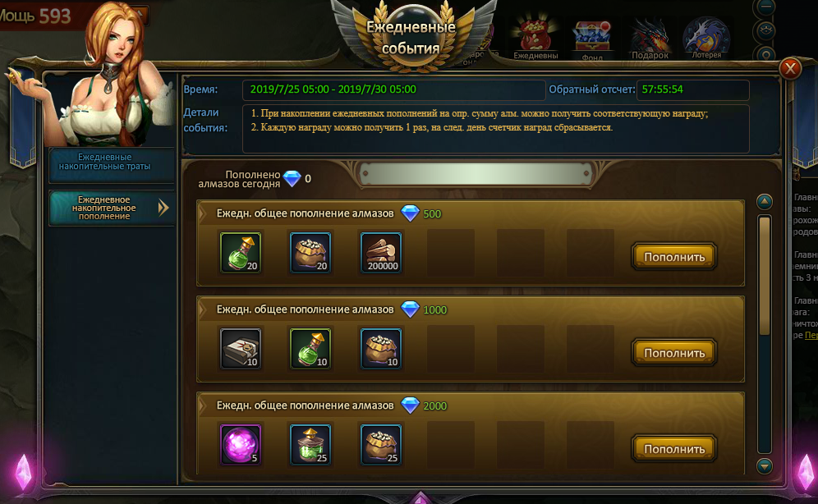Image resolution: width=818 pixels, height=504 pixels.
Task: Open the Подарок dragon icon
Action: point(650,39)
